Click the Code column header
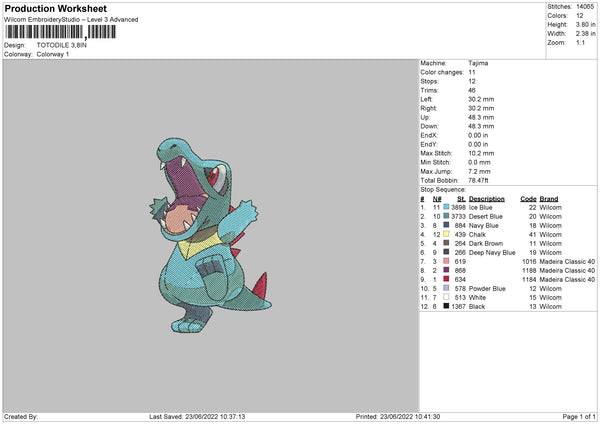The image size is (600, 424). point(528,198)
